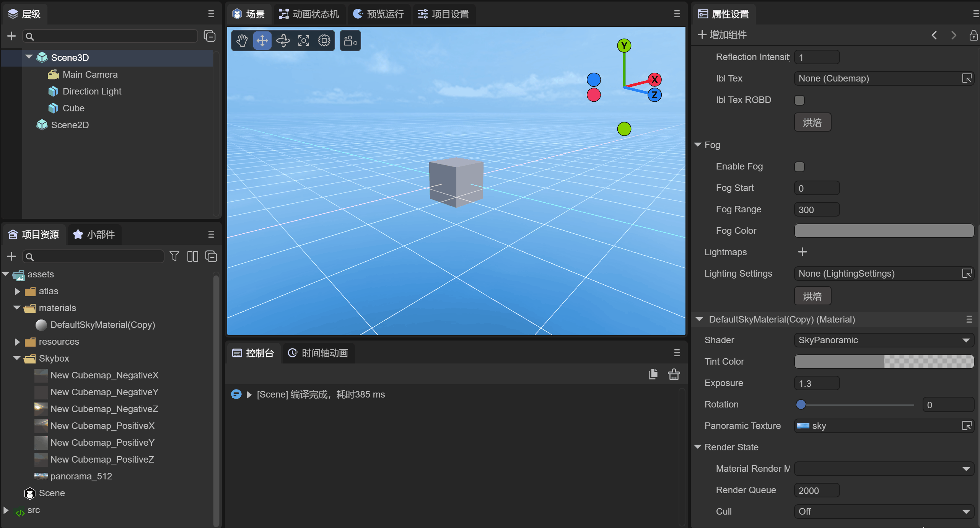Click the add node plus in hierarchy panel

[x=11, y=36]
